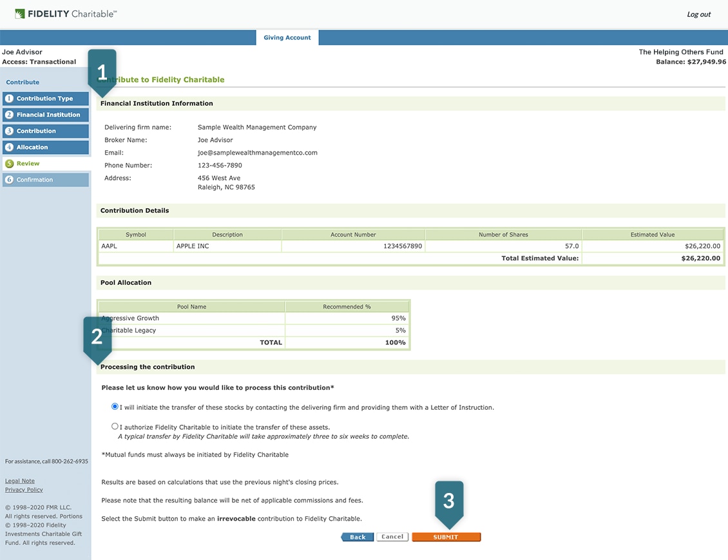Viewport: 728px width, 560px height.
Task: Go to Contribution Type step in sidebar
Action: 46,99
